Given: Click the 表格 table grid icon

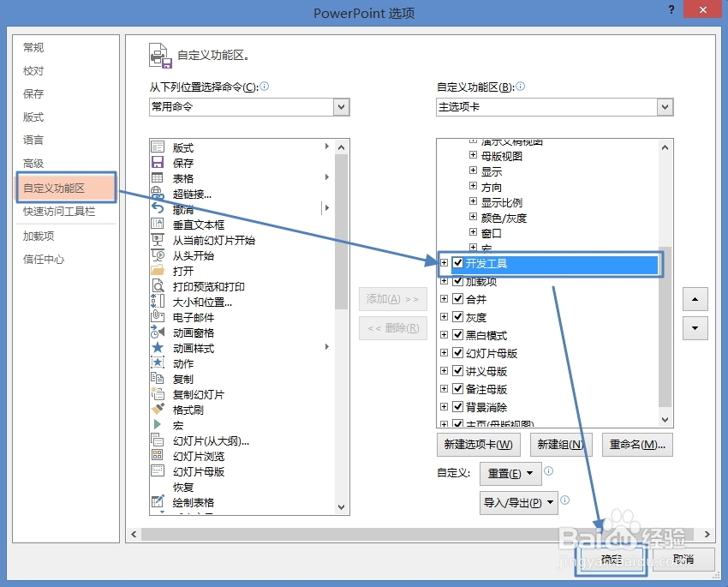Looking at the screenshot, I should tap(158, 177).
